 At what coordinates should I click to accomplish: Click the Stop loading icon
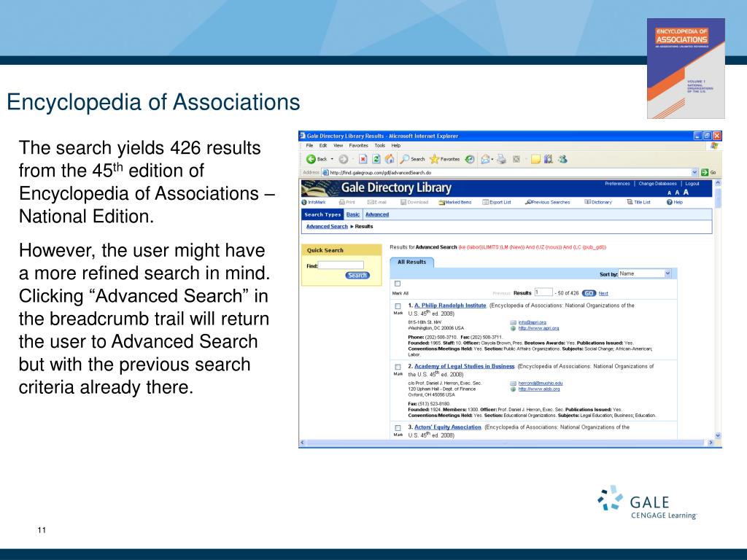(x=363, y=159)
